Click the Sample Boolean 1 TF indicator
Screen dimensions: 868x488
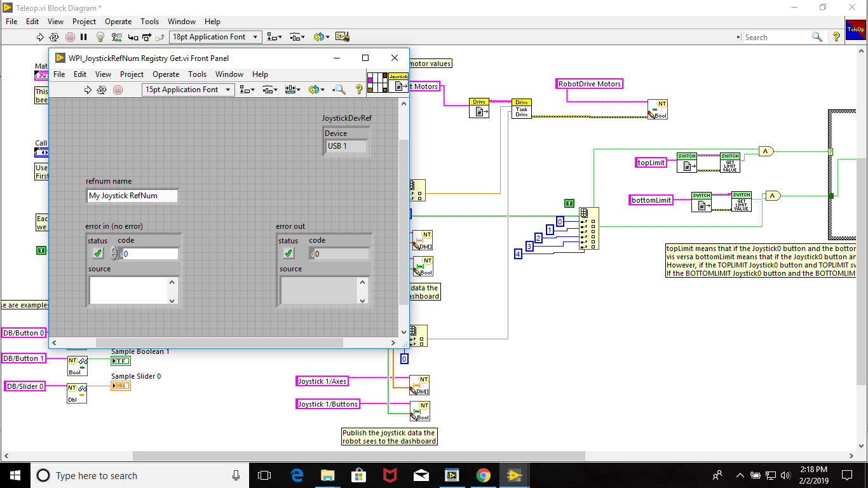click(x=121, y=360)
